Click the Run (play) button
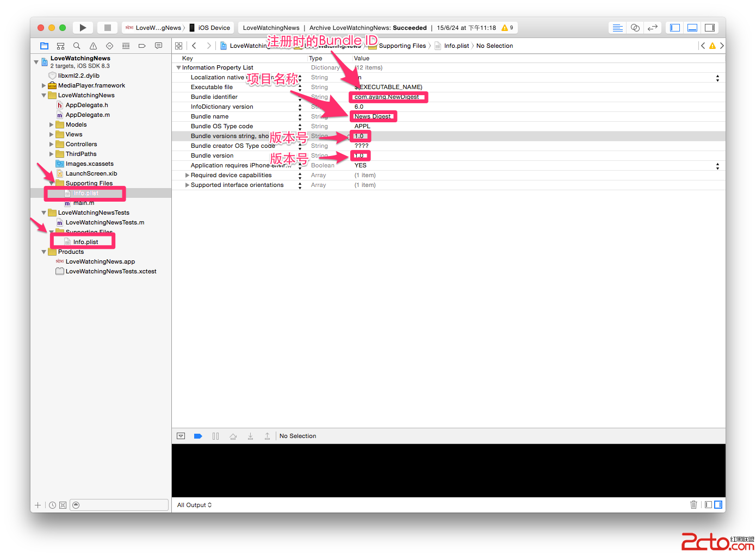Image resolution: width=756 pixels, height=556 pixels. click(83, 28)
